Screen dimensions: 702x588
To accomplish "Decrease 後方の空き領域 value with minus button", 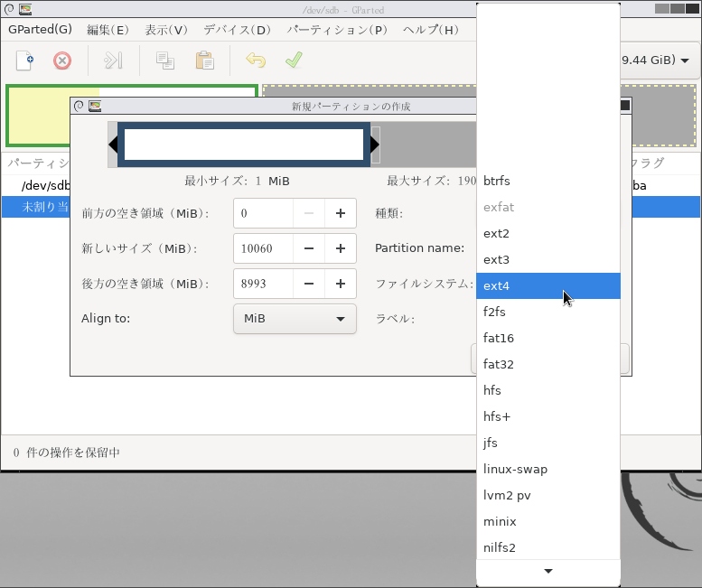I will click(309, 284).
